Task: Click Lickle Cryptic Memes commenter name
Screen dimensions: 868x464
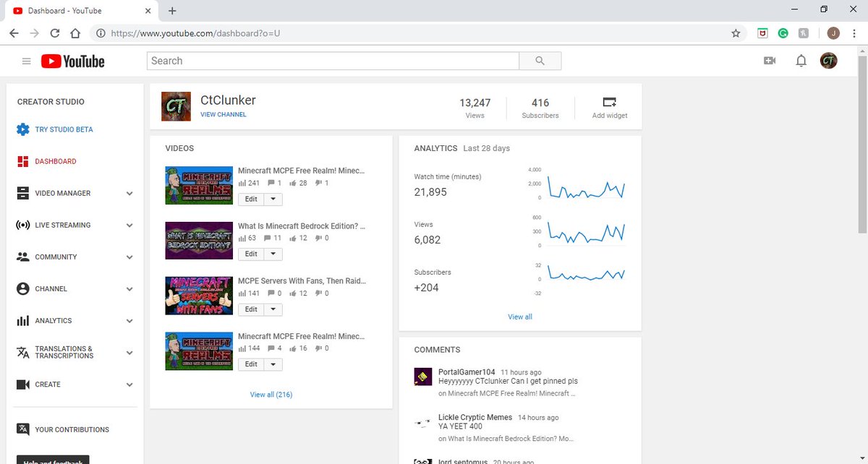Action: coord(475,417)
